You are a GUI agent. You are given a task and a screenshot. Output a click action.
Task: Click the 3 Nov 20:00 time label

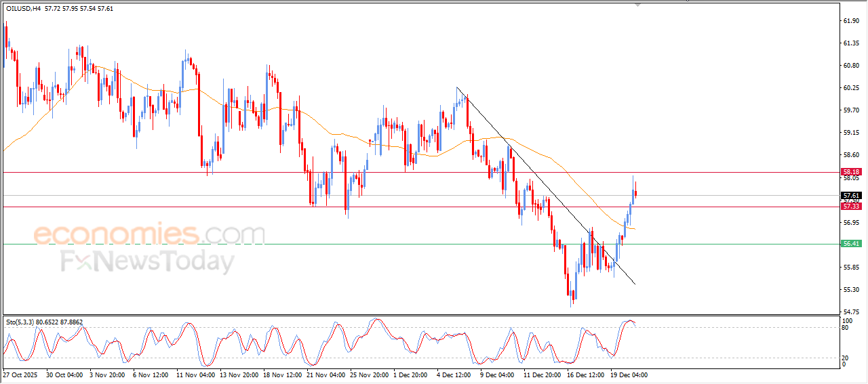(x=108, y=374)
